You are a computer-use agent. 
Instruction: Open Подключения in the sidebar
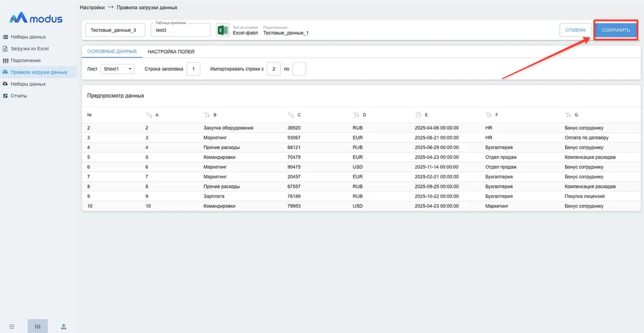tap(25, 60)
